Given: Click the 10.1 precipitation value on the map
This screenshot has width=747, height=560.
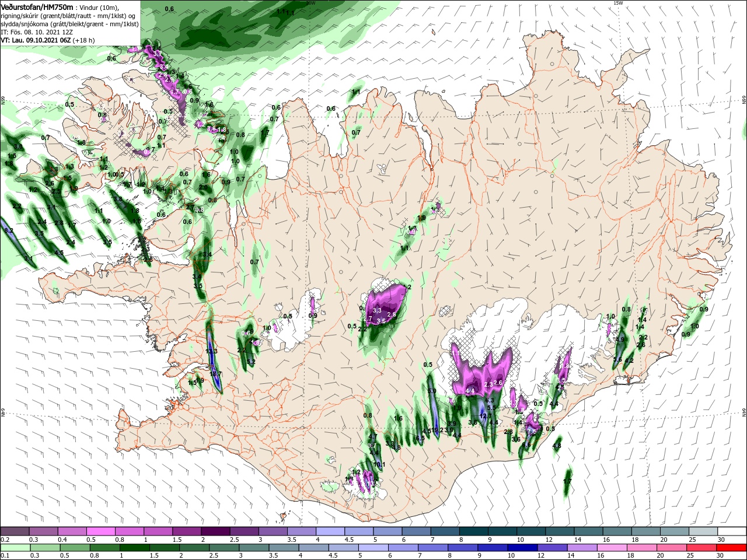Looking at the screenshot, I should pos(379,465).
